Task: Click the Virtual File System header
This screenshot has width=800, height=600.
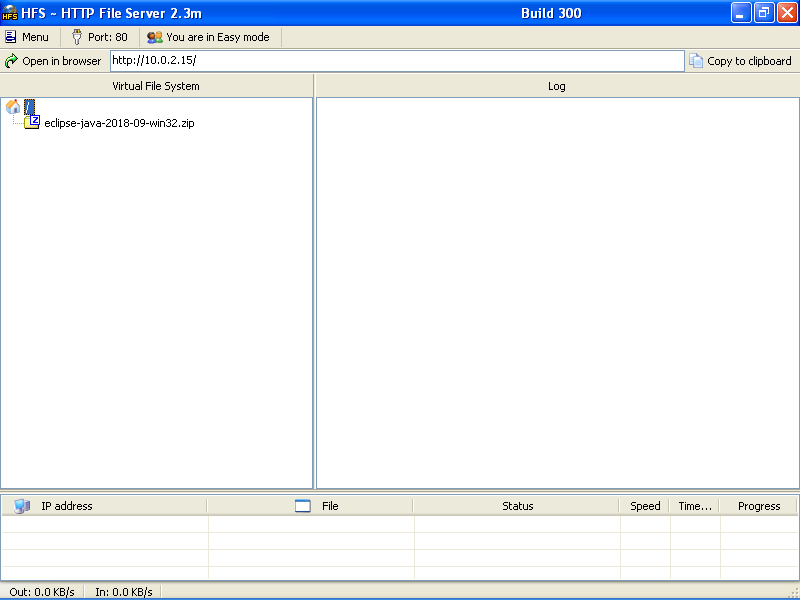Action: click(156, 86)
